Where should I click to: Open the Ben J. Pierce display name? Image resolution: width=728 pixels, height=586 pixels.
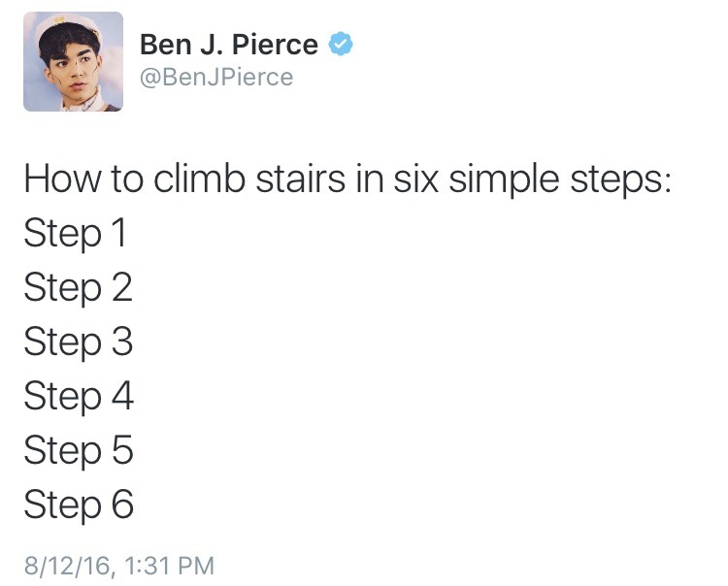pyautogui.click(x=228, y=45)
